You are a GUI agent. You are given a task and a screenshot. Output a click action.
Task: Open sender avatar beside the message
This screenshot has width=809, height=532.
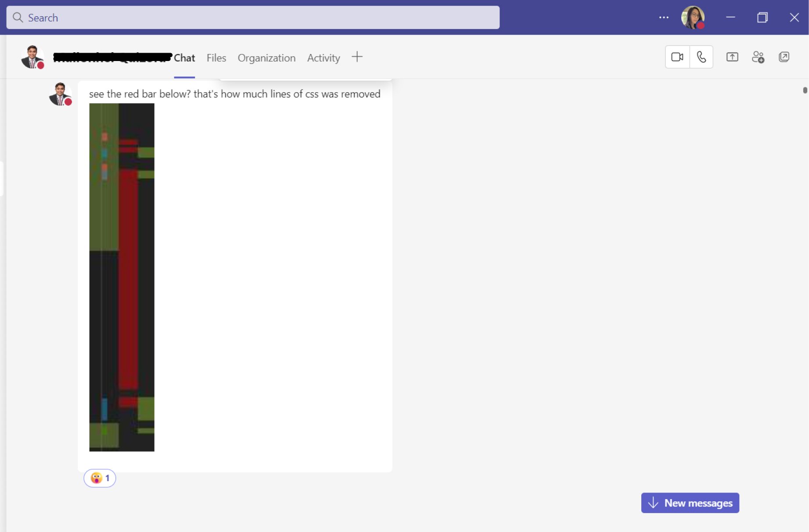coord(60,94)
